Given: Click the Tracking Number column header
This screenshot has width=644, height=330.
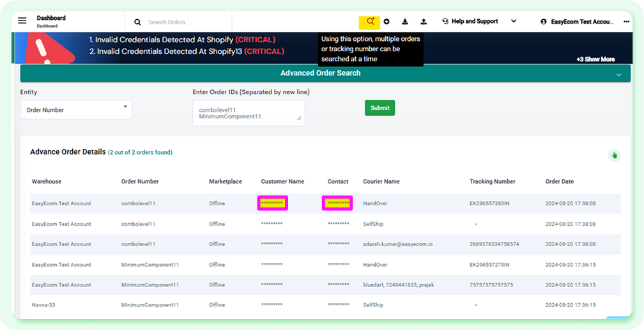Looking at the screenshot, I should pyautogui.click(x=493, y=181).
